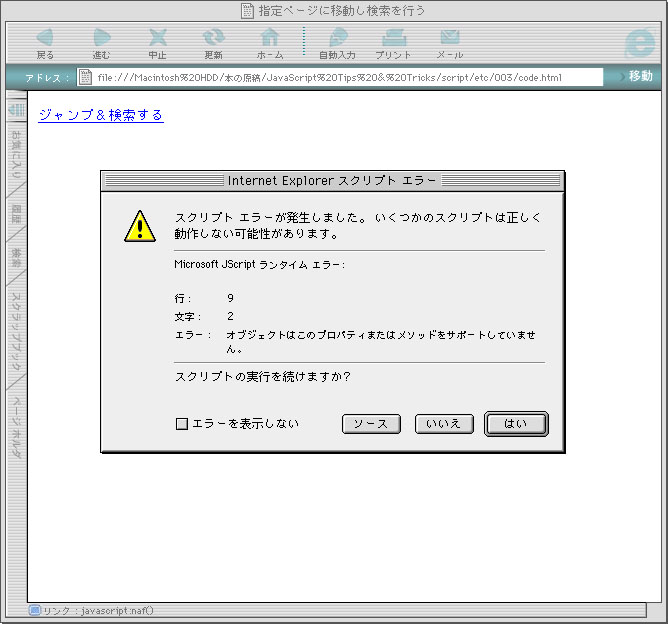Click the document icon in the window title
Viewport: 668px width, 624px height.
247,11
